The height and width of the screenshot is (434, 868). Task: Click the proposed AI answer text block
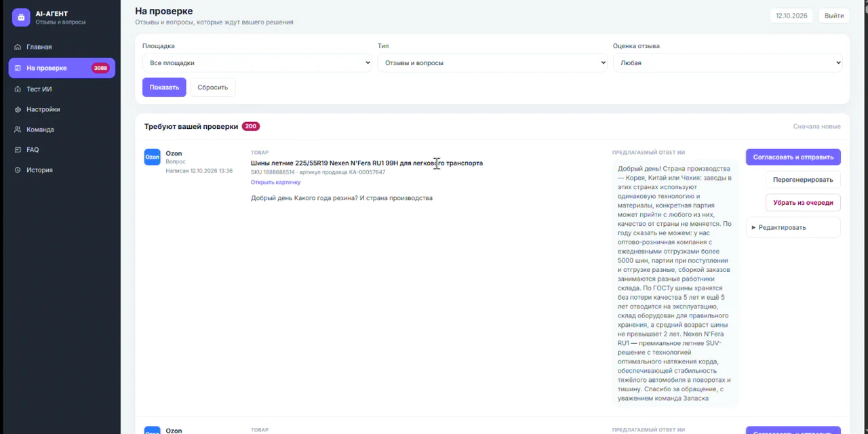tap(675, 283)
